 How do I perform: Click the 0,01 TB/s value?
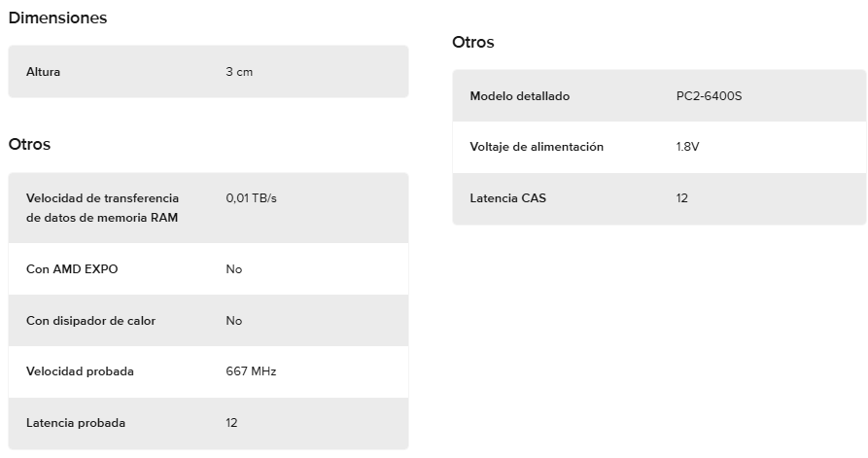pyautogui.click(x=252, y=198)
